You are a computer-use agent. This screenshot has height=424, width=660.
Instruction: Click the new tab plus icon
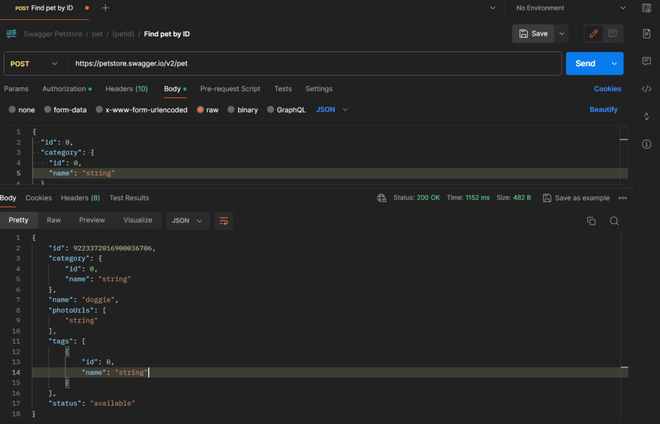pyautogui.click(x=105, y=8)
